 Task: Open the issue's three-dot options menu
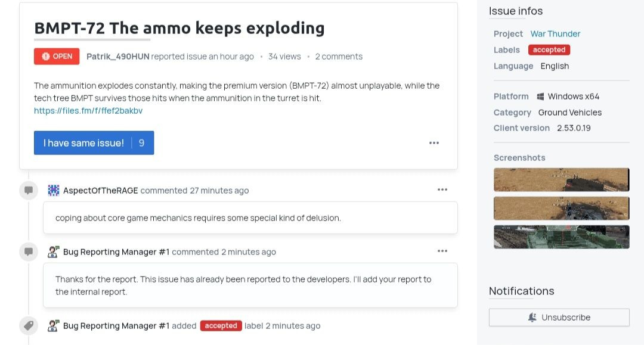434,143
